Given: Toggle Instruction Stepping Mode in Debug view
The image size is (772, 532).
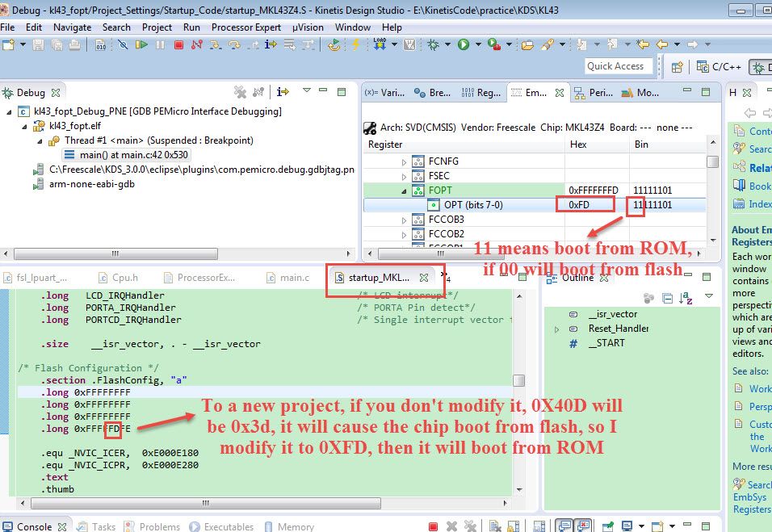Looking at the screenshot, I should (x=283, y=91).
